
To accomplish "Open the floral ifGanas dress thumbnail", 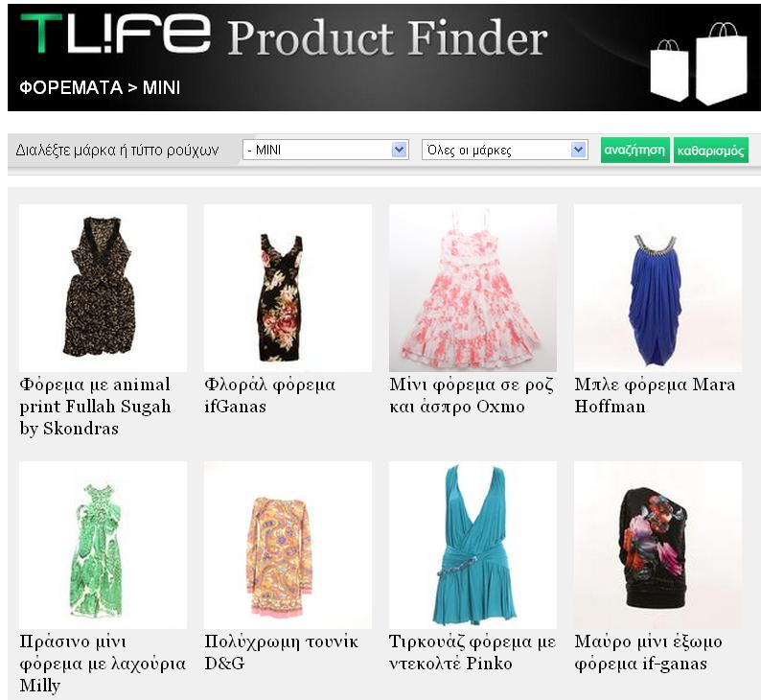I will coord(288,288).
